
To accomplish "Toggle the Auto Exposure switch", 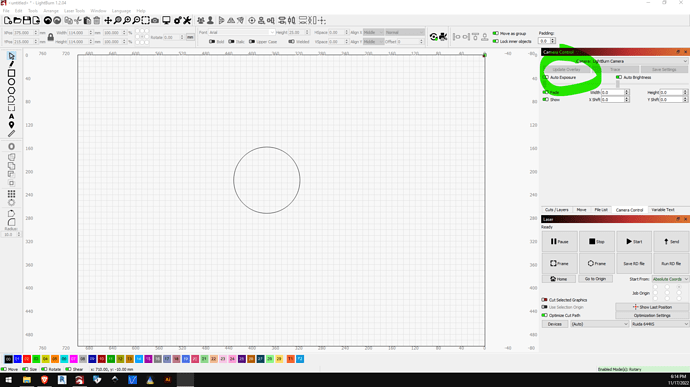I will pos(546,77).
